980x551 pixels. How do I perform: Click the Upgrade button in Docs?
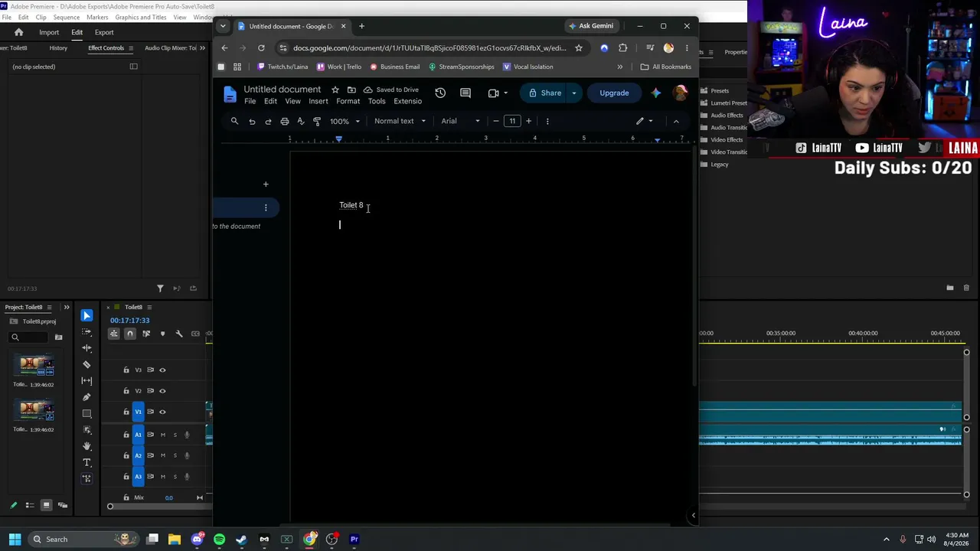(614, 93)
